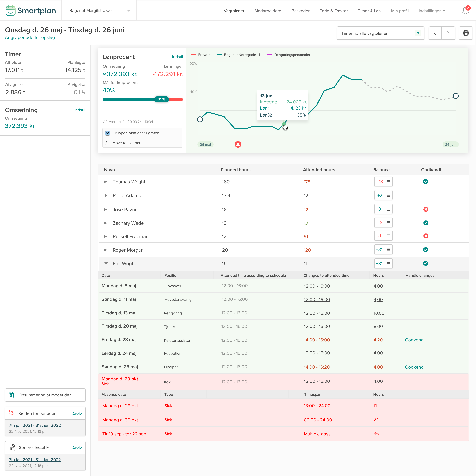Go to previous period arrow

coord(435,33)
